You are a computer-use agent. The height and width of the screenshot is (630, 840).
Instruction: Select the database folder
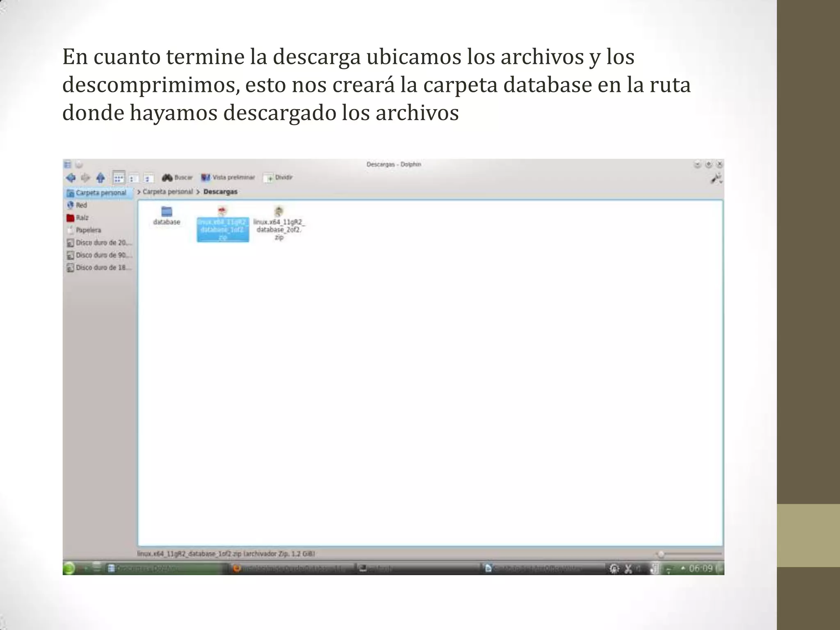click(167, 216)
